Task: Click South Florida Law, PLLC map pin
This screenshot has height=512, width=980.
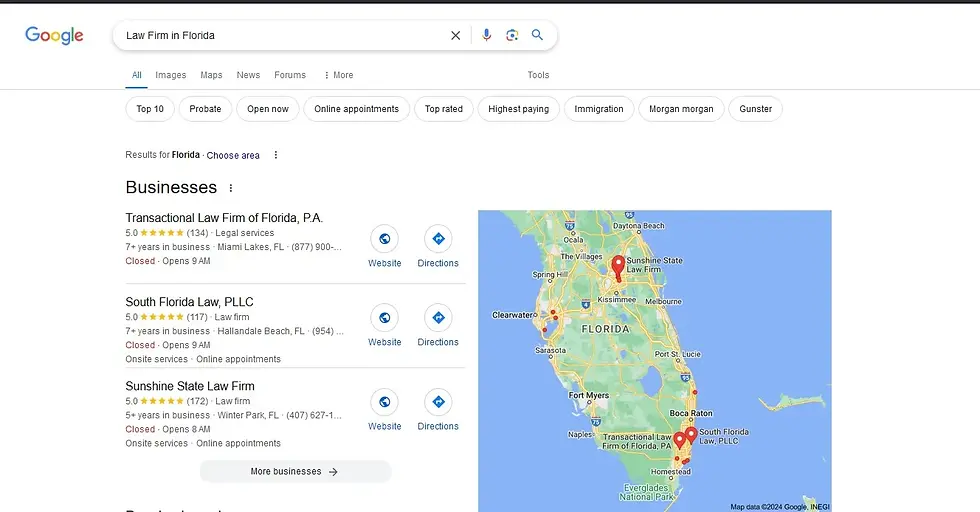Action: 691,435
